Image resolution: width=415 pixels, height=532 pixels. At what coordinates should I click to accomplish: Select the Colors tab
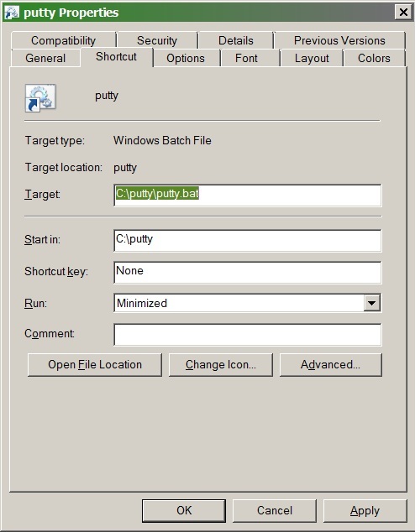374,58
